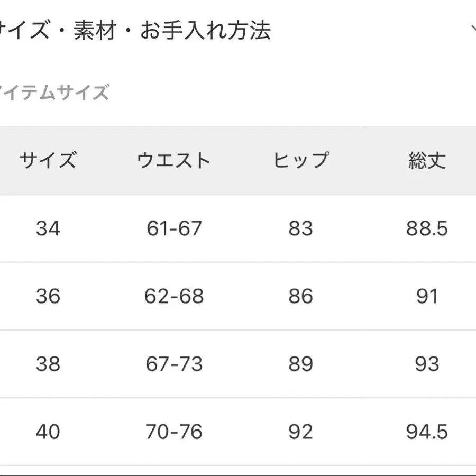The height and width of the screenshot is (476, 476).
Task: Click total length value 94.5
Action: click(427, 432)
